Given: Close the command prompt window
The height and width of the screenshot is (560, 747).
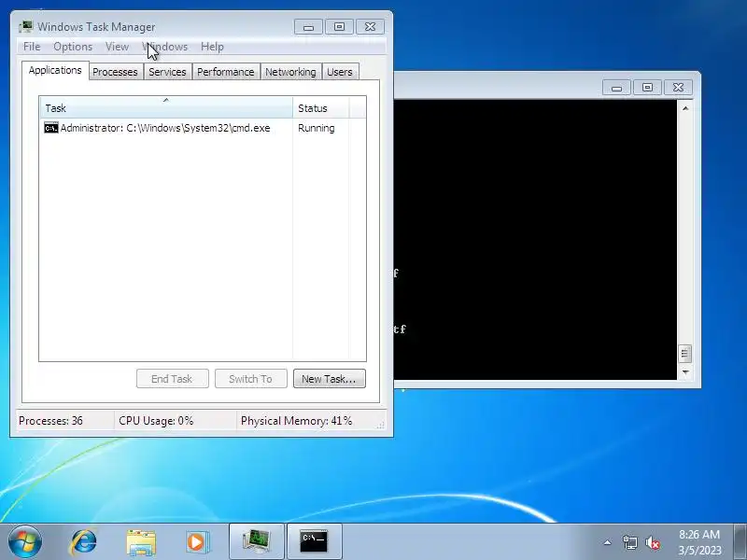Looking at the screenshot, I should point(678,88).
